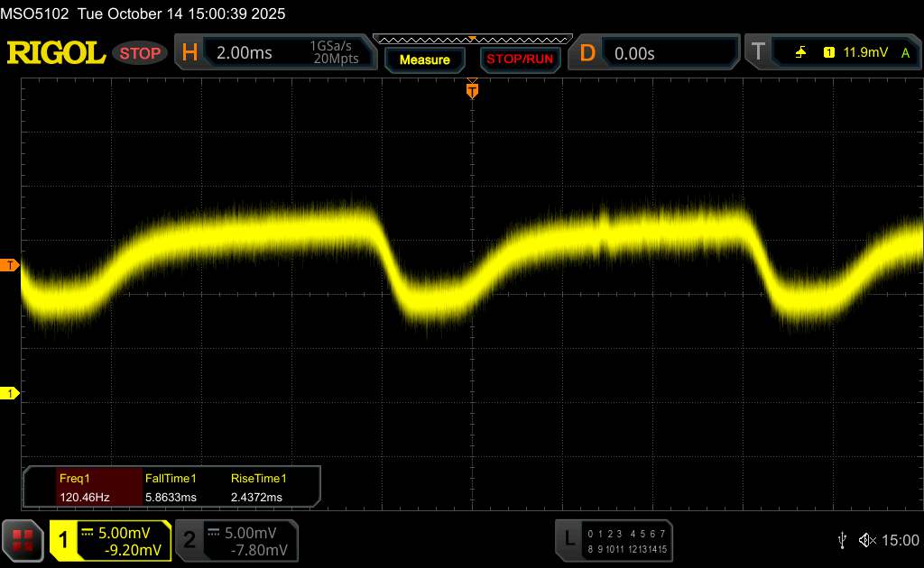Select the FallTime1 measurement result
Screen dimensions: 924x568
coord(171,488)
